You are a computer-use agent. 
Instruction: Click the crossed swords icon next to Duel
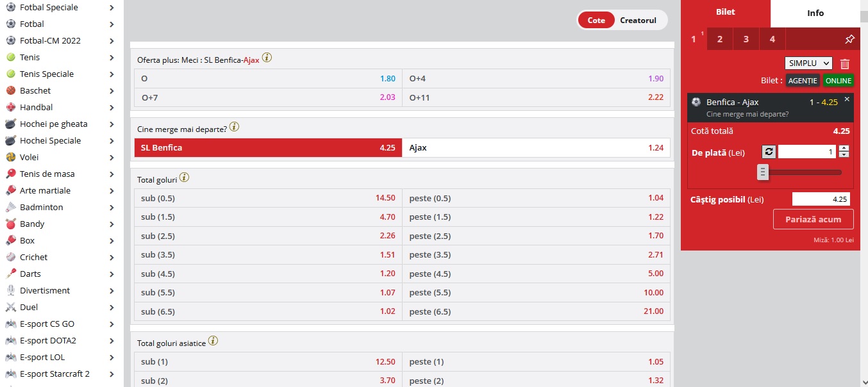[11, 307]
